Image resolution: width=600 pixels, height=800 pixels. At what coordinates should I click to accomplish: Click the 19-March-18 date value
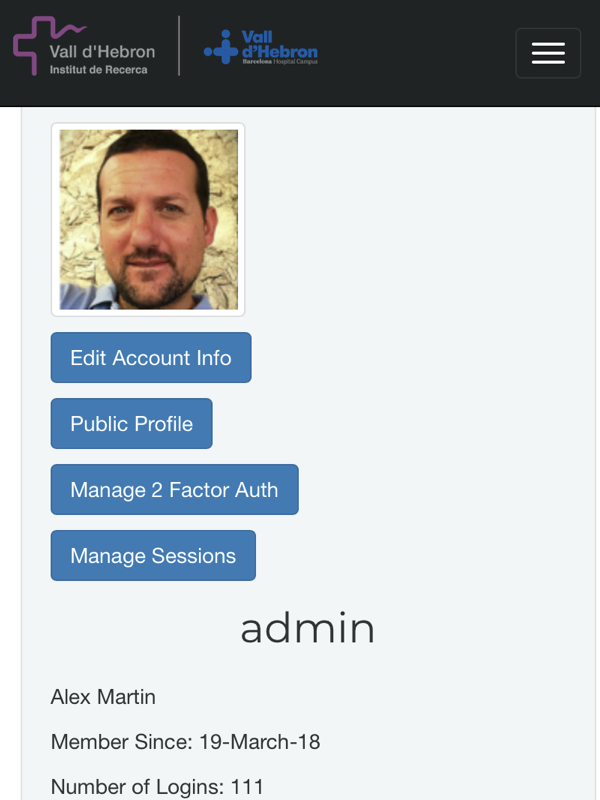point(260,742)
